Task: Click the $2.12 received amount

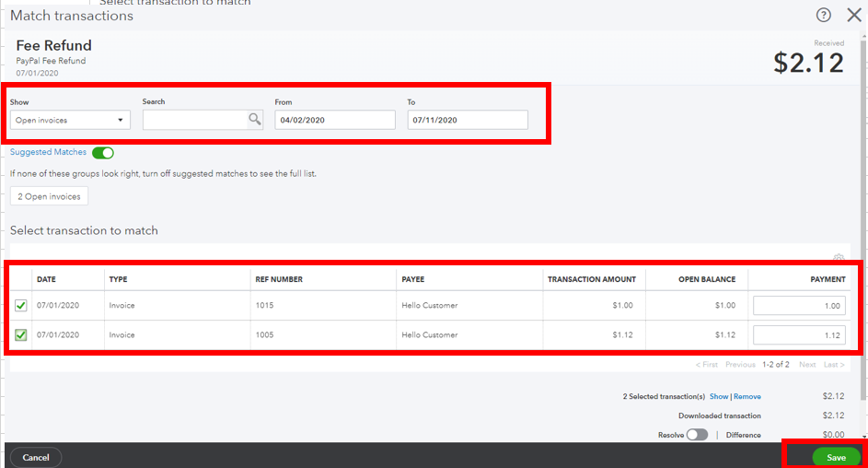Action: click(x=809, y=63)
